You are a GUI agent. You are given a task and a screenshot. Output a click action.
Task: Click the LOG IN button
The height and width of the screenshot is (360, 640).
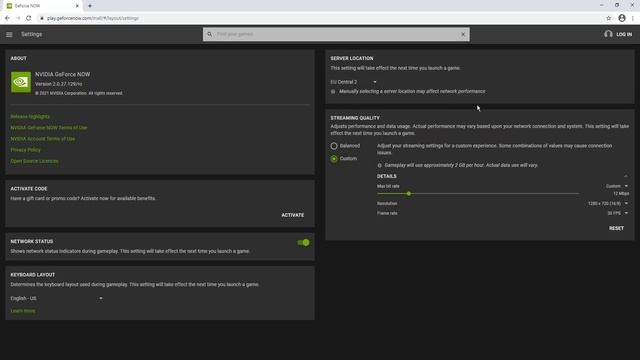click(624, 35)
